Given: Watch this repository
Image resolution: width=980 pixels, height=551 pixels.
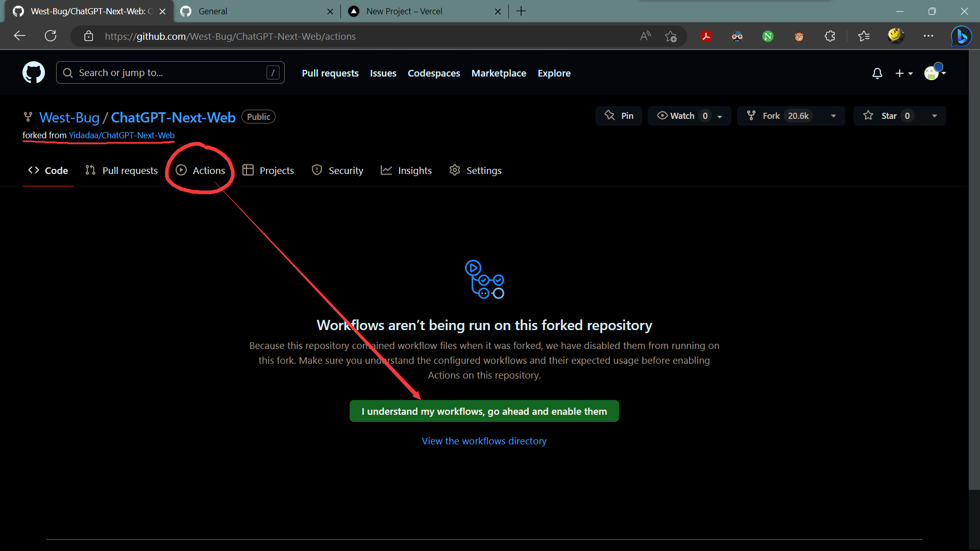Looking at the screenshot, I should pyautogui.click(x=676, y=116).
